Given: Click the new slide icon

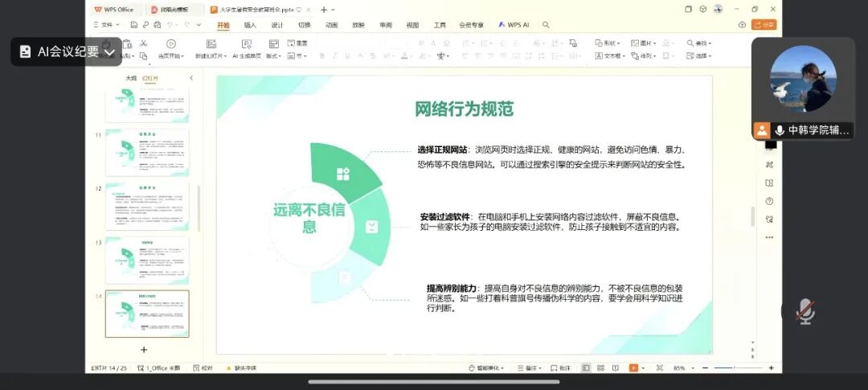Looking at the screenshot, I should pos(211,44).
